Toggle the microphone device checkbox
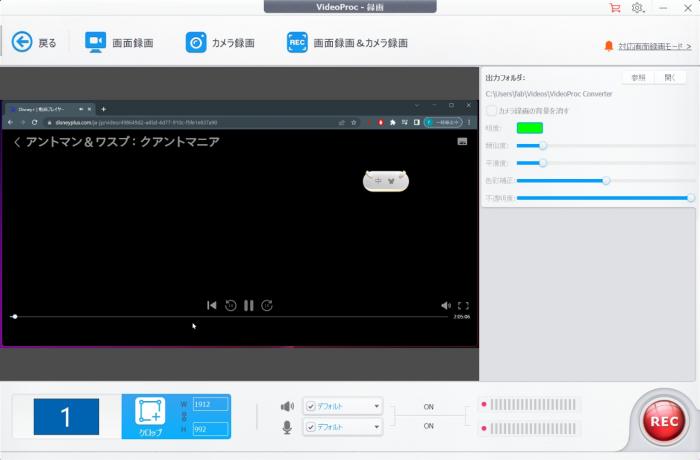This screenshot has width=700, height=460. (x=311, y=427)
